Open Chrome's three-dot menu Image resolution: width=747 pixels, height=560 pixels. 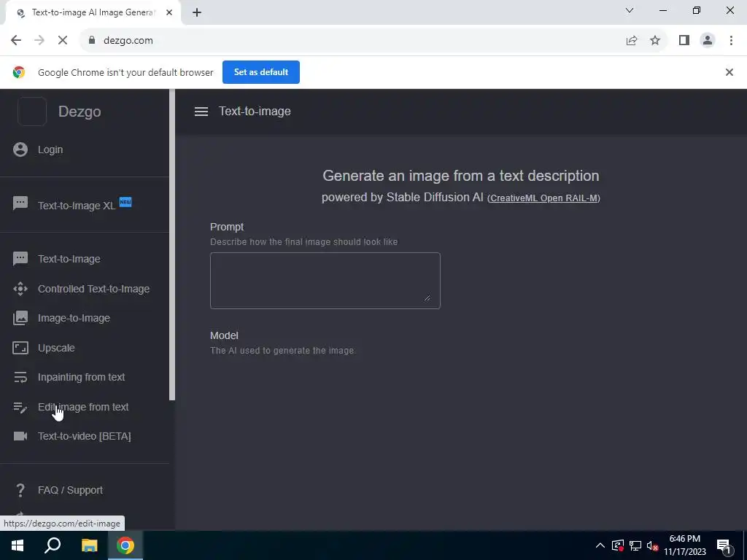[731, 41]
